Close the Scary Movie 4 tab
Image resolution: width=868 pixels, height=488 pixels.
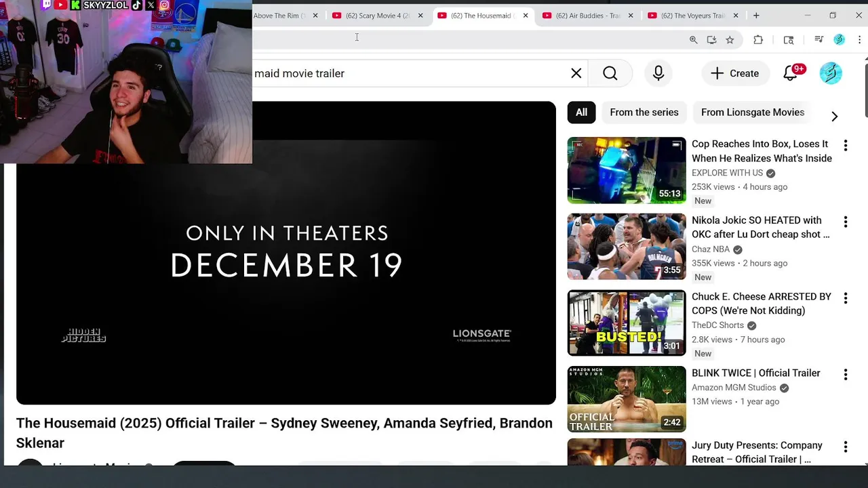click(x=420, y=16)
